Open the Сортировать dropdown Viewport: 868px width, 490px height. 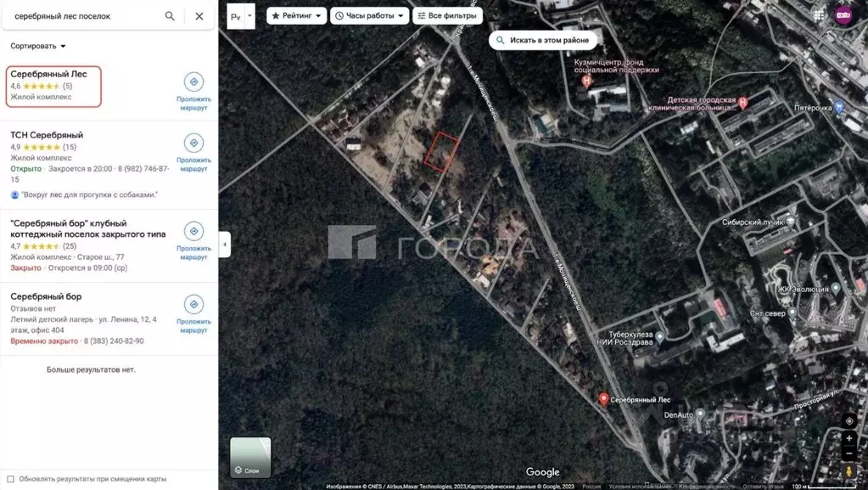[x=37, y=46]
